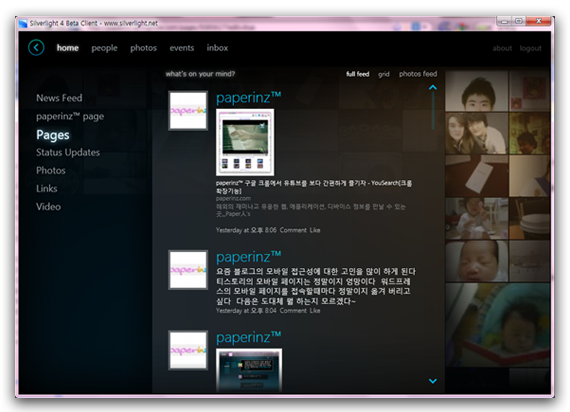Open the baby in blue bed photo
The width and height of the screenshot is (570, 412).
[x=497, y=325]
